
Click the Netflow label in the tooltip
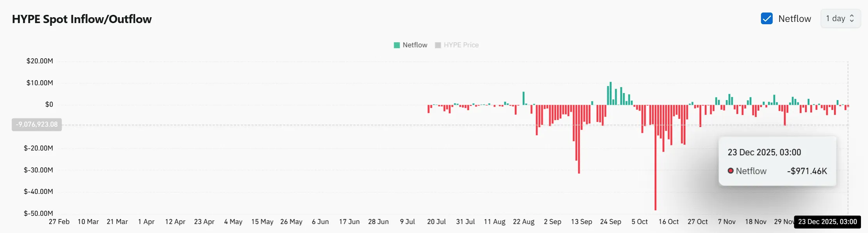coord(751,171)
